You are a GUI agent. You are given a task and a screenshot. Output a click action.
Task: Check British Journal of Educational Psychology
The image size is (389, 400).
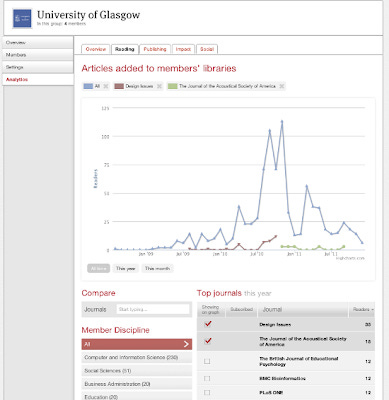tap(207, 361)
